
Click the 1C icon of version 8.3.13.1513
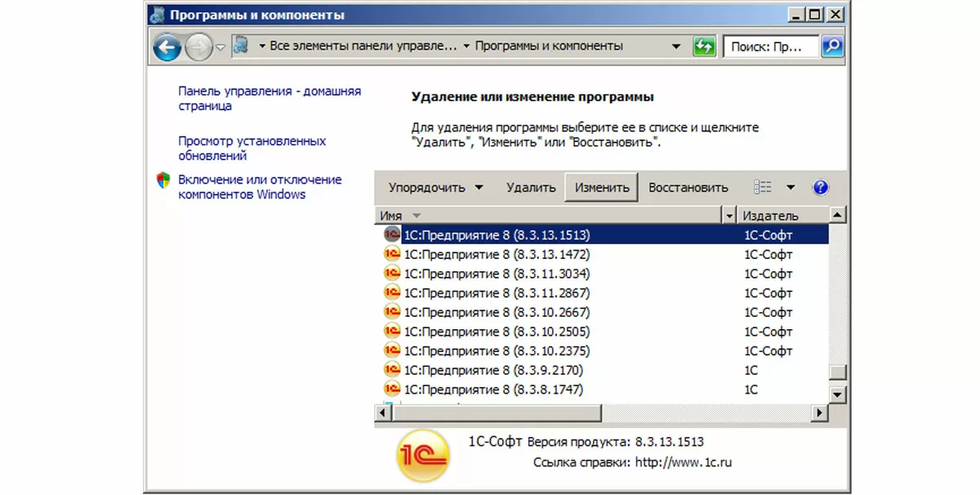tap(392, 234)
